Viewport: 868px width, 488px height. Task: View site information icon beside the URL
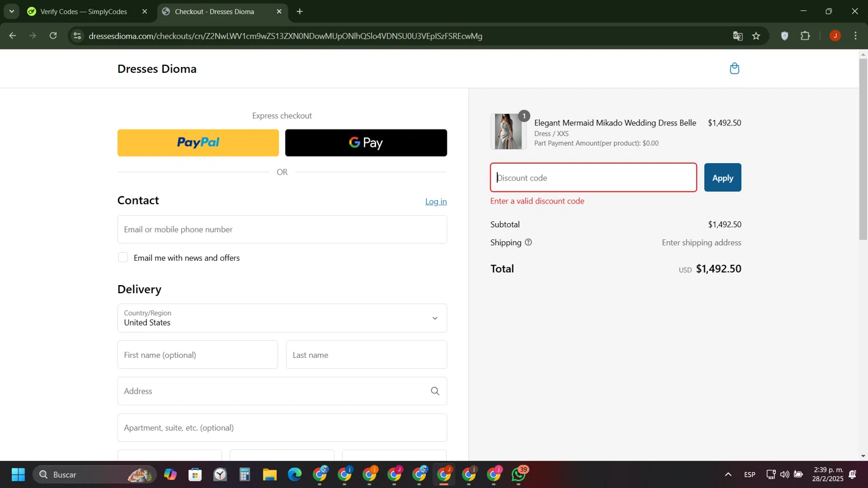77,36
